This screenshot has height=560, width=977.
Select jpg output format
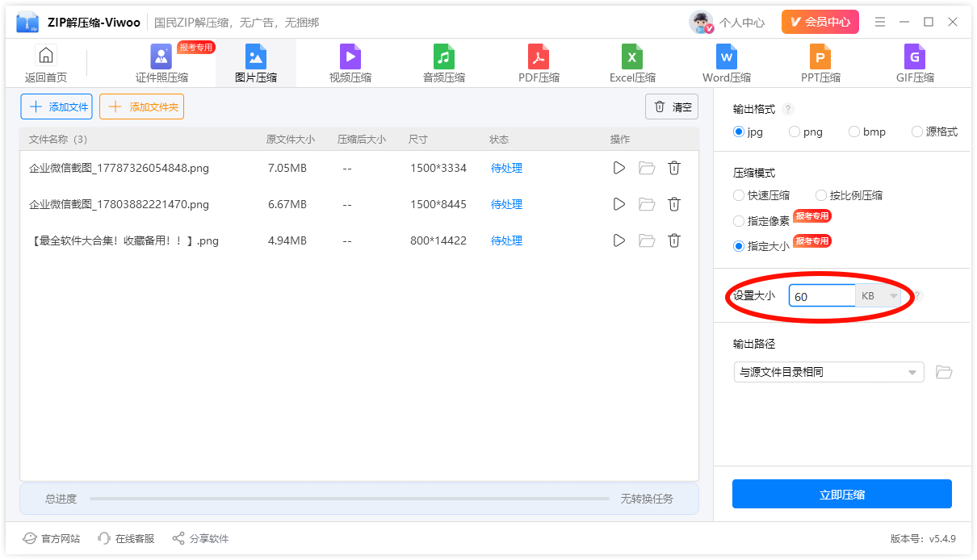pos(748,132)
